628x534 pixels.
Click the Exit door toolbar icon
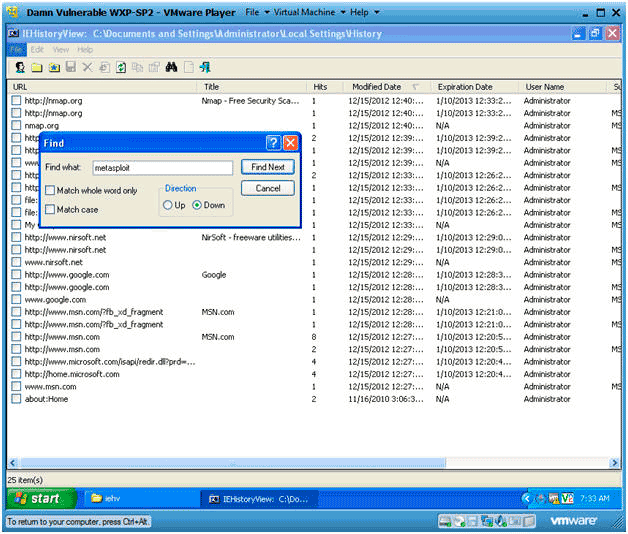[x=205, y=67]
